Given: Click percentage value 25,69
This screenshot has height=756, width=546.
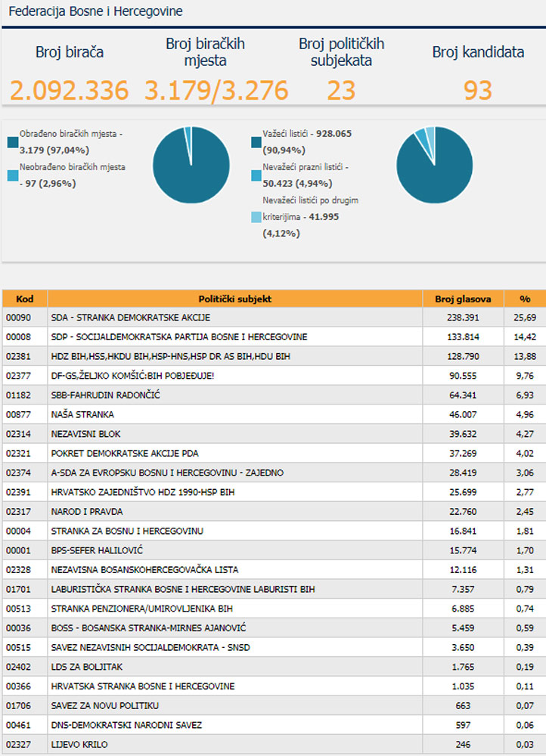Looking at the screenshot, I should click(525, 318).
